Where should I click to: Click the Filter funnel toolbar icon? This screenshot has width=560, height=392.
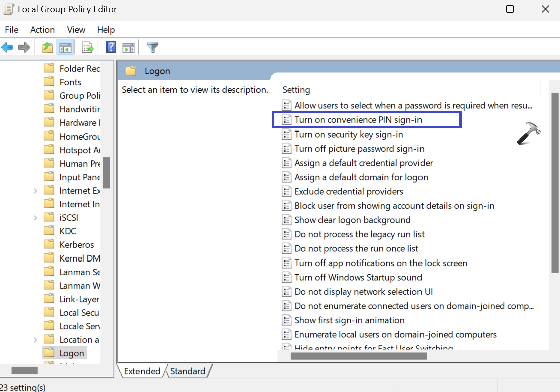click(153, 48)
